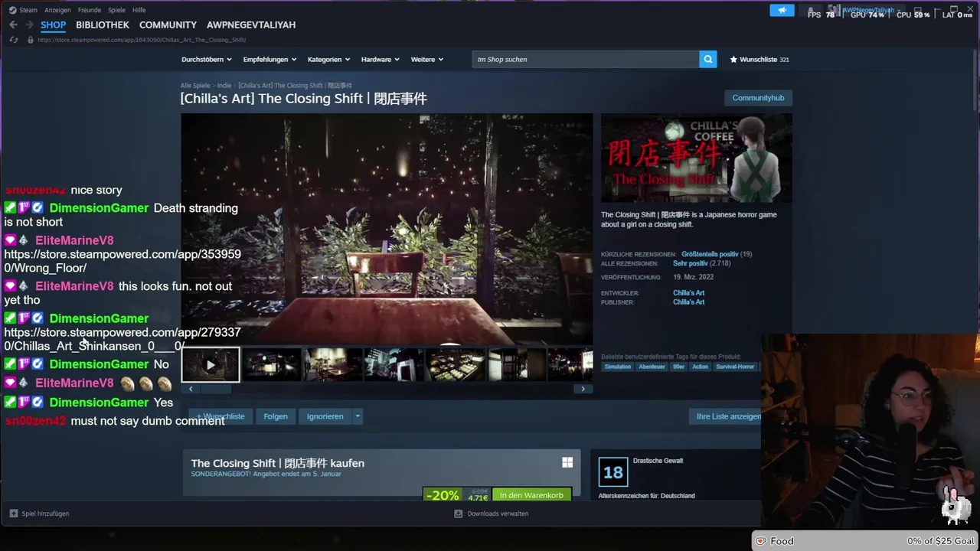Click Spiel hinzufügen label
The width and height of the screenshot is (980, 551).
click(x=45, y=514)
